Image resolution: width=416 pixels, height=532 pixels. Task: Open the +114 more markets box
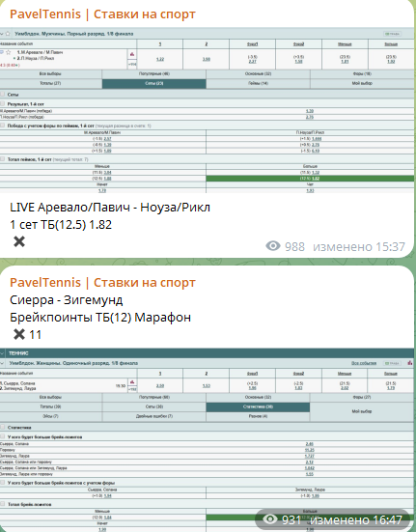(132, 64)
